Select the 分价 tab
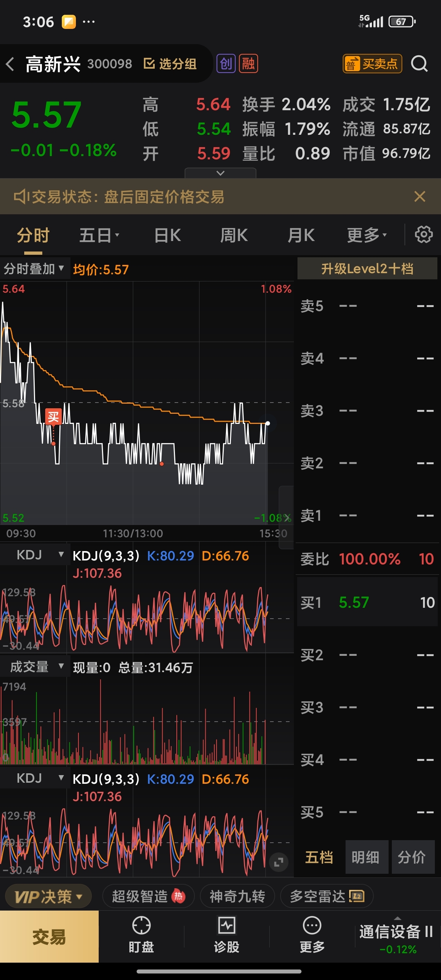The image size is (441, 980). (x=413, y=857)
